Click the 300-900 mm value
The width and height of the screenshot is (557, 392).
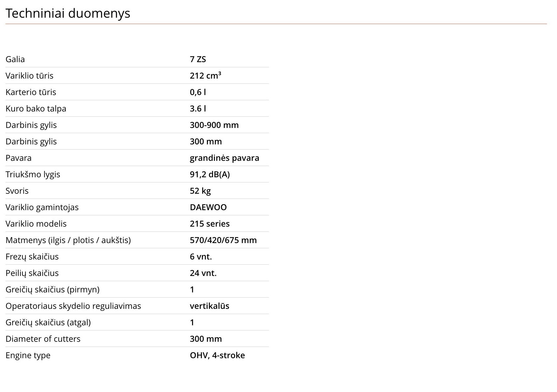point(214,125)
